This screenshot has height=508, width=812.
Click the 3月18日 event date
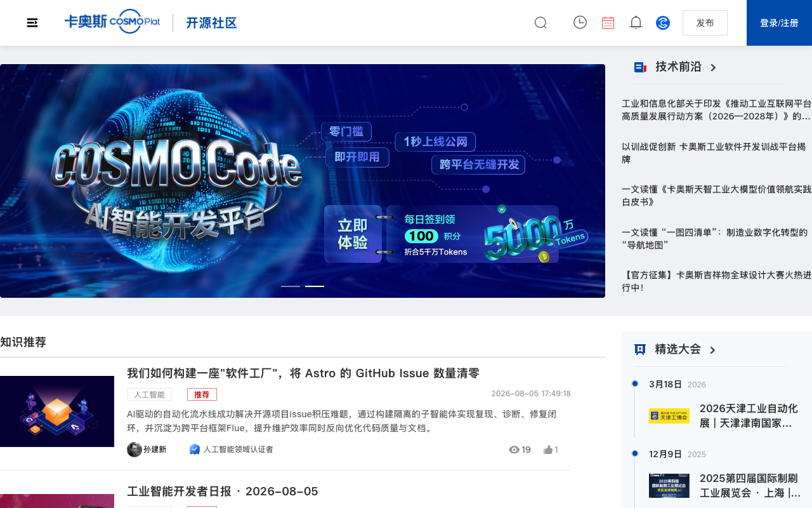tap(665, 384)
